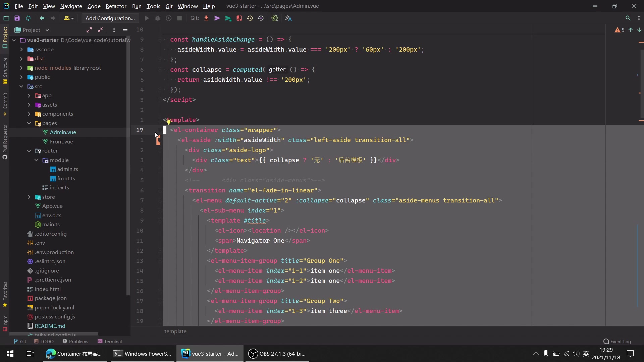
Task: Expand all in Project panel
Action: (89, 30)
